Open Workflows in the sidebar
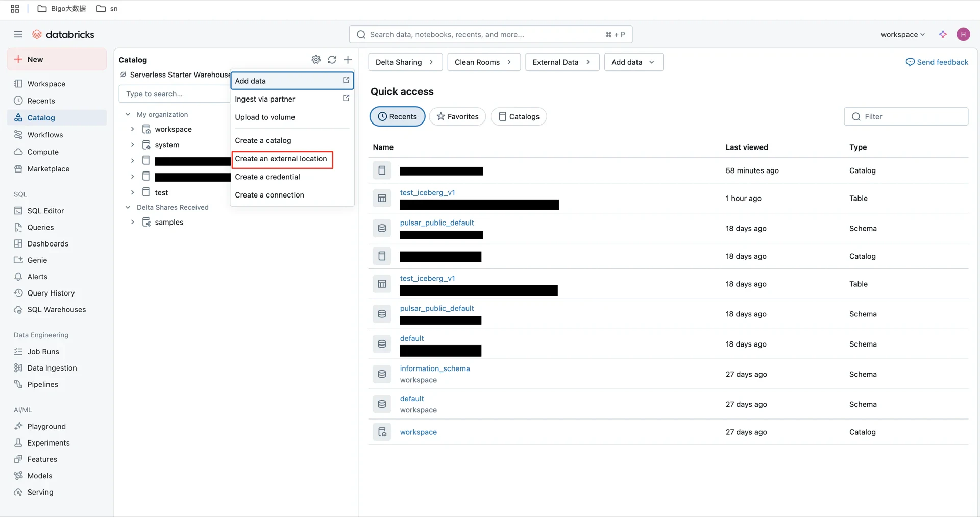Screen dimensions: 980x517 tap(57, 135)
